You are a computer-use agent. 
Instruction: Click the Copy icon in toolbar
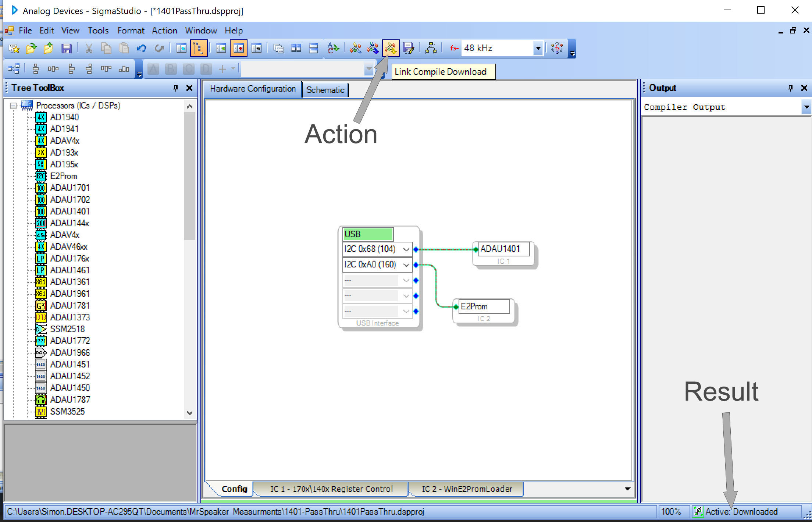tap(106, 48)
